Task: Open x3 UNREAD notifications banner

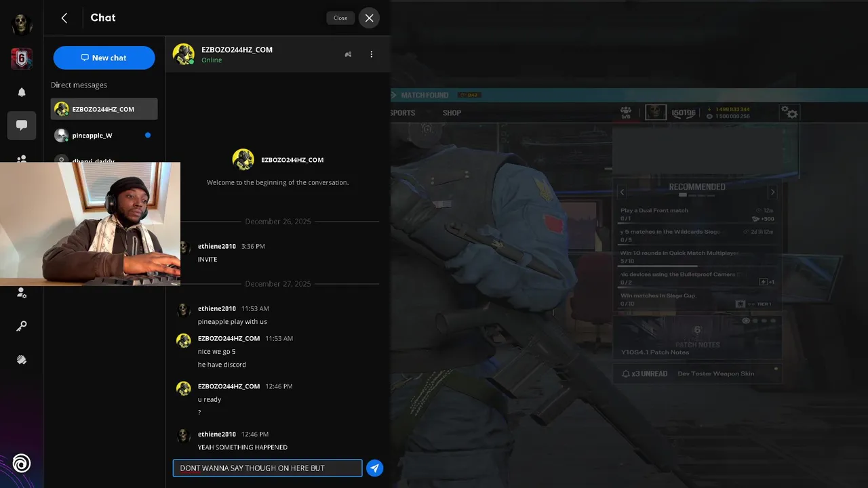Action: click(697, 373)
